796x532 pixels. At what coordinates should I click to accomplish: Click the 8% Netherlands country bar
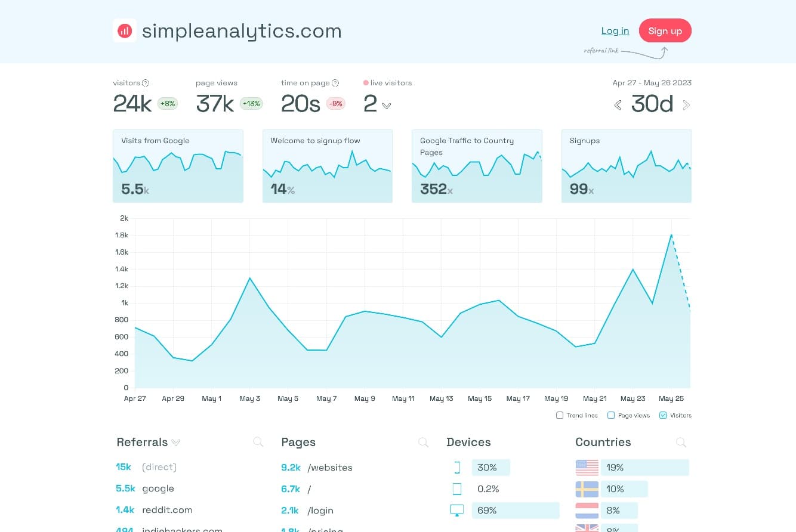(x=619, y=511)
